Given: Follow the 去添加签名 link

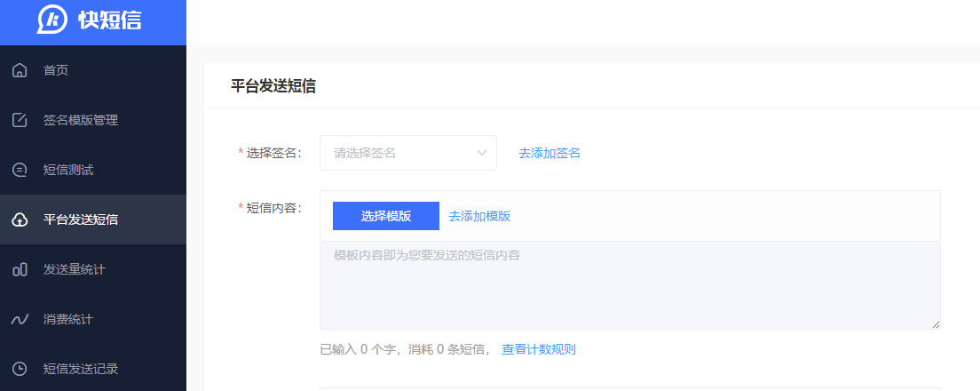Looking at the screenshot, I should coord(549,153).
